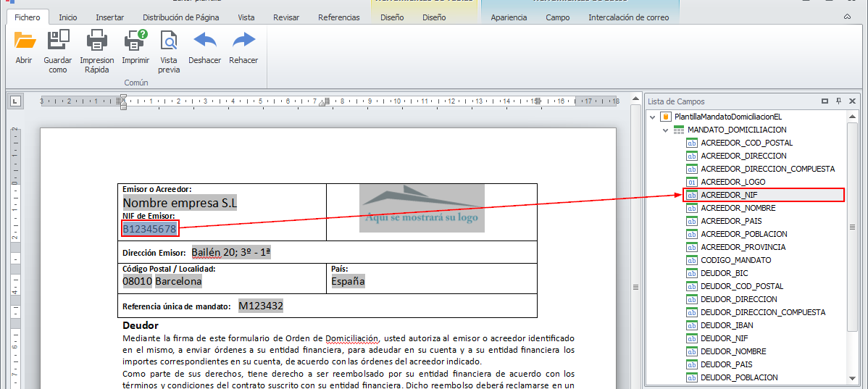Click the Barcelona locality field

tap(178, 281)
